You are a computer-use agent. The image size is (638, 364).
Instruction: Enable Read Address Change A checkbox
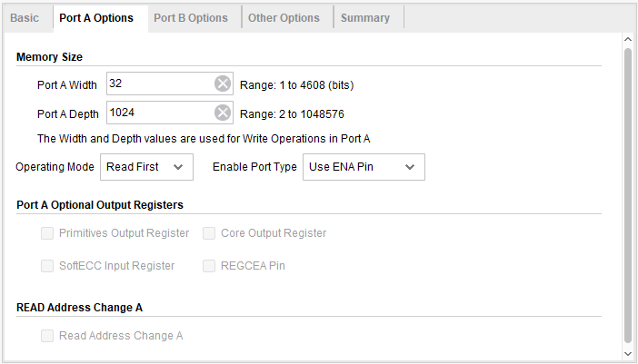point(47,336)
